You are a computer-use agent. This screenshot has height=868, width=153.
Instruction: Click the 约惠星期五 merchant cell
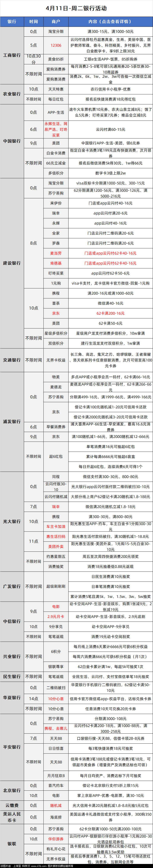point(56,557)
